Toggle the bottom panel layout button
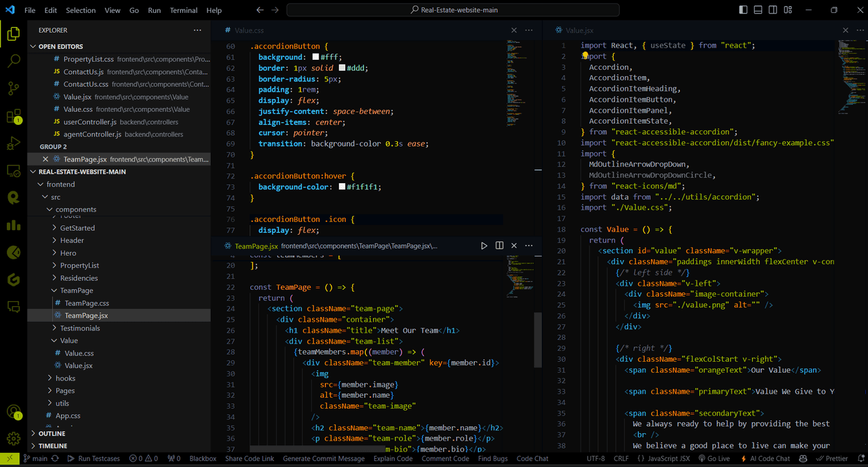This screenshot has height=467, width=868. click(758, 10)
